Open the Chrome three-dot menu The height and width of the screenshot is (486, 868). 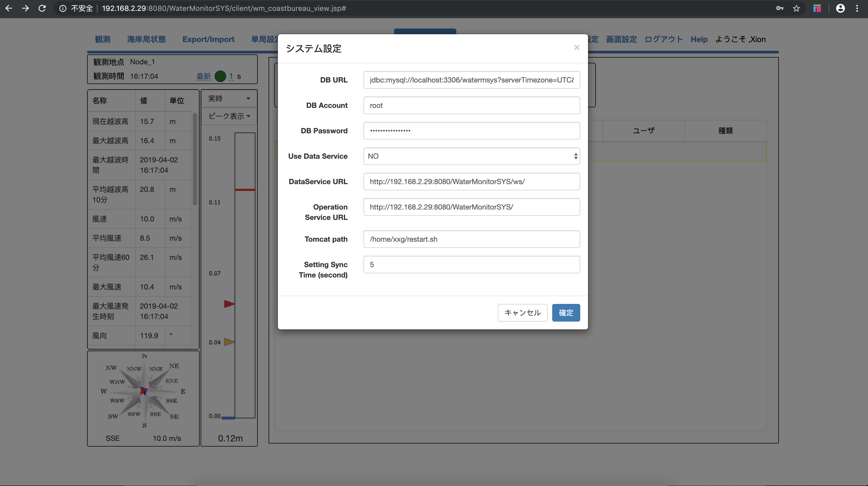[x=857, y=8]
